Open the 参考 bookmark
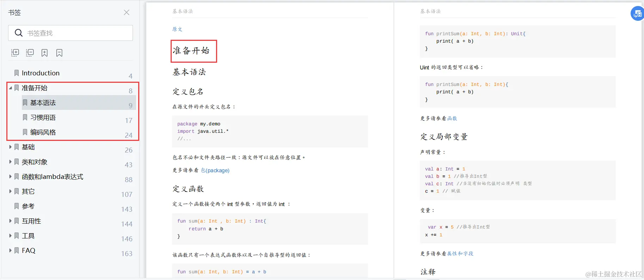This screenshot has height=280, width=644. click(x=28, y=206)
